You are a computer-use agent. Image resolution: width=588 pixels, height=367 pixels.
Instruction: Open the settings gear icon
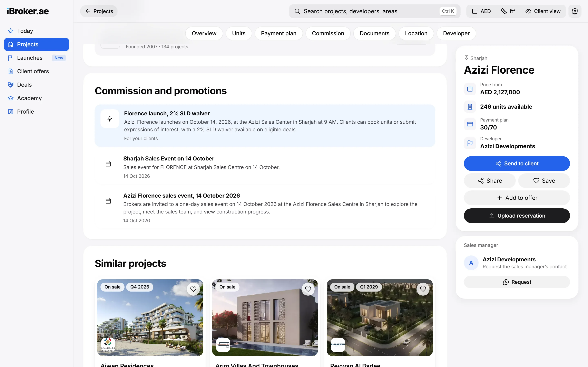(x=575, y=11)
